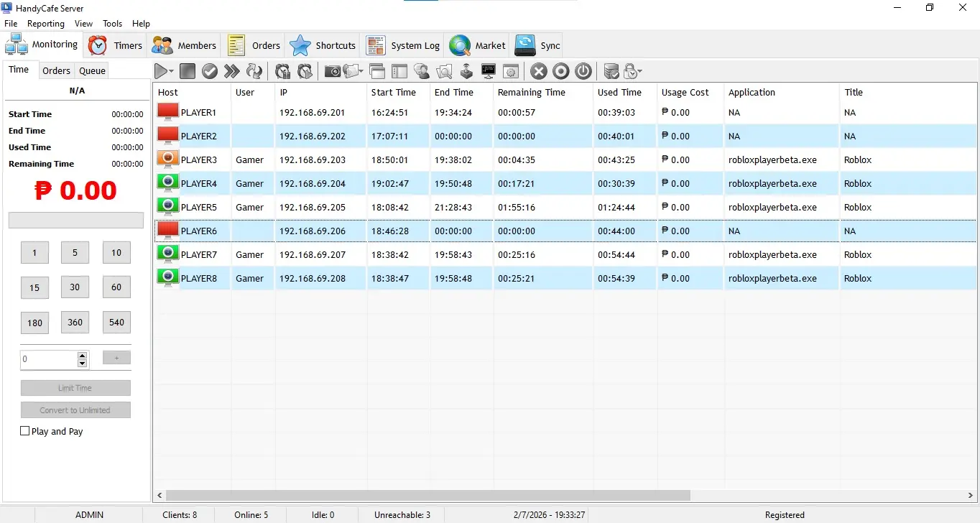
Task: Click the 60 minute preset button
Action: [116, 287]
